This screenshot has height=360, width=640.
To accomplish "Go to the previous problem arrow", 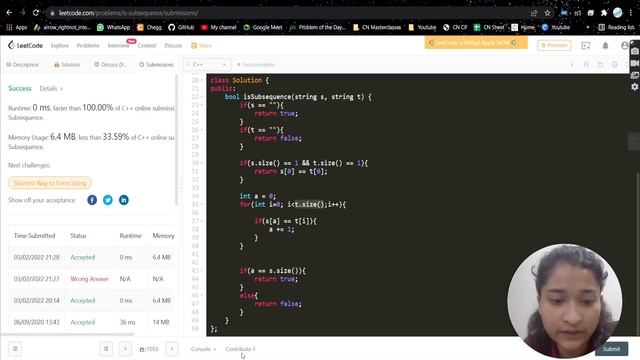I will pyautogui.click(x=125, y=349).
